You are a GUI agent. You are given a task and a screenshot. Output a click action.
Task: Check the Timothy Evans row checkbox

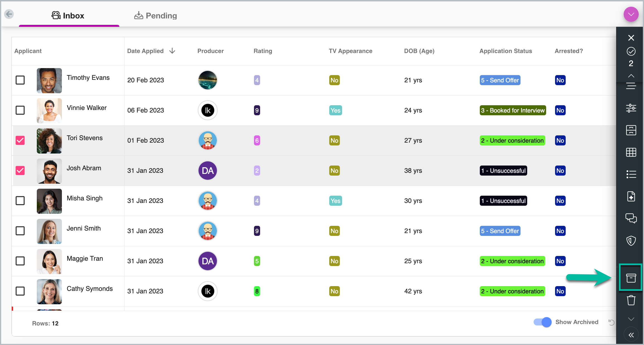pyautogui.click(x=20, y=80)
